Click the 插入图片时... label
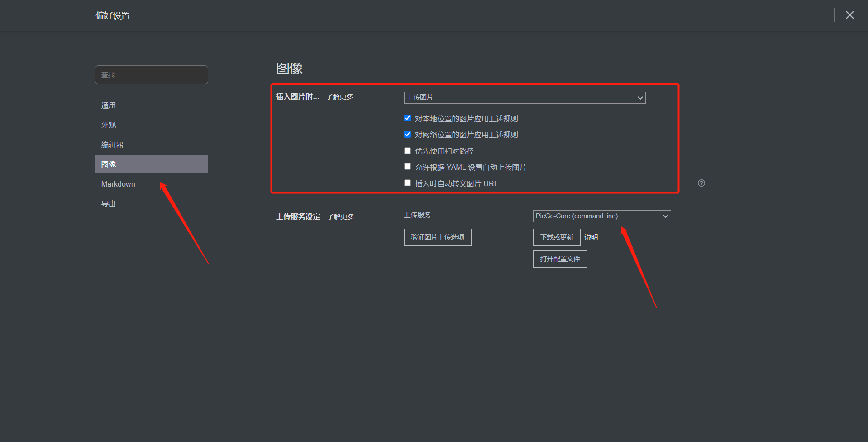 [x=297, y=97]
